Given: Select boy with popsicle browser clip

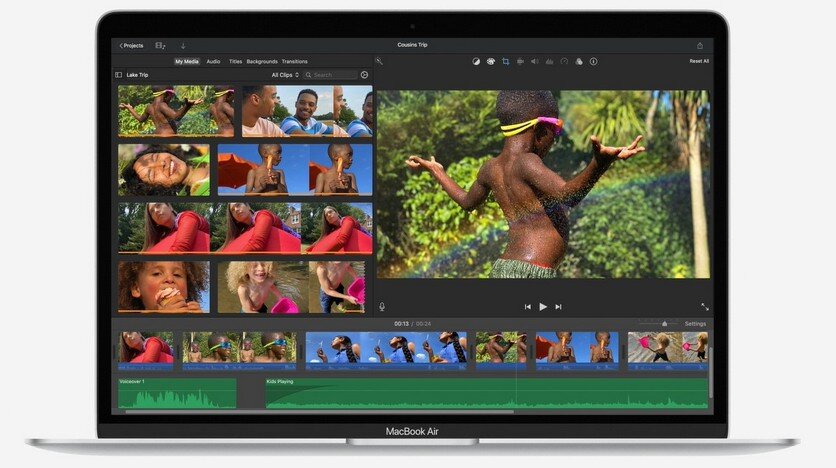Looking at the screenshot, I should 295,170.
